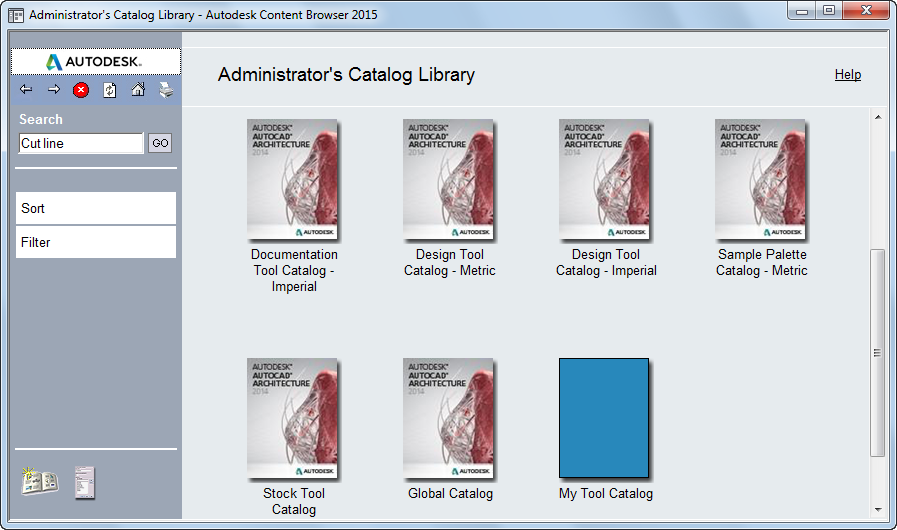Go to Home via house icon
897x530 pixels.
coord(138,89)
